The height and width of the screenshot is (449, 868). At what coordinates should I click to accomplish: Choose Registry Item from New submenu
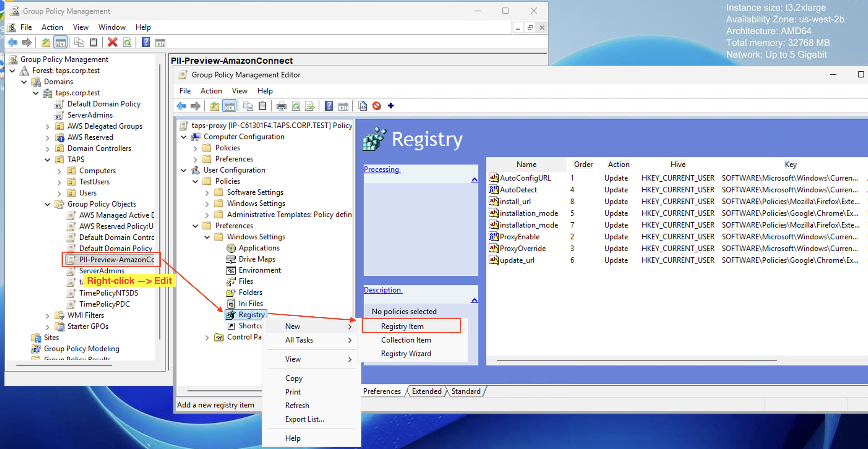[x=411, y=326]
